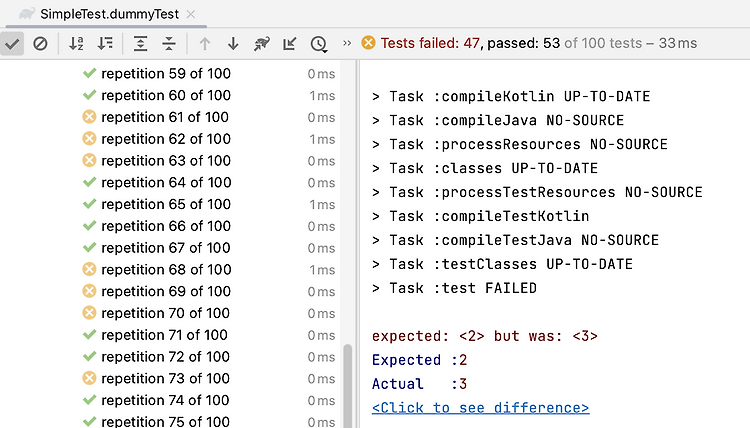Click the test tree vertical scrollbar
Image resolution: width=750 pixels, height=428 pixels.
[x=348, y=385]
